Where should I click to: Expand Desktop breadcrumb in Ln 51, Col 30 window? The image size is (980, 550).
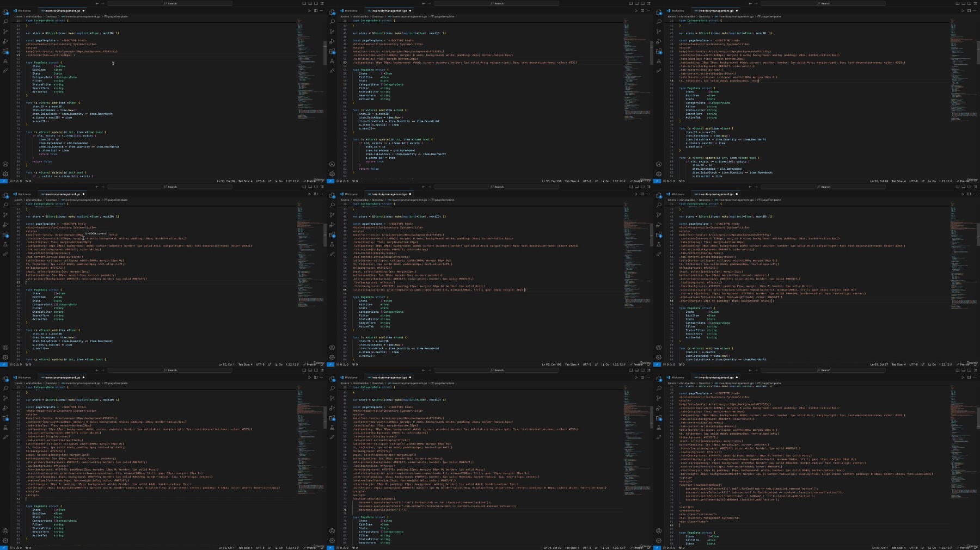tap(51, 16)
